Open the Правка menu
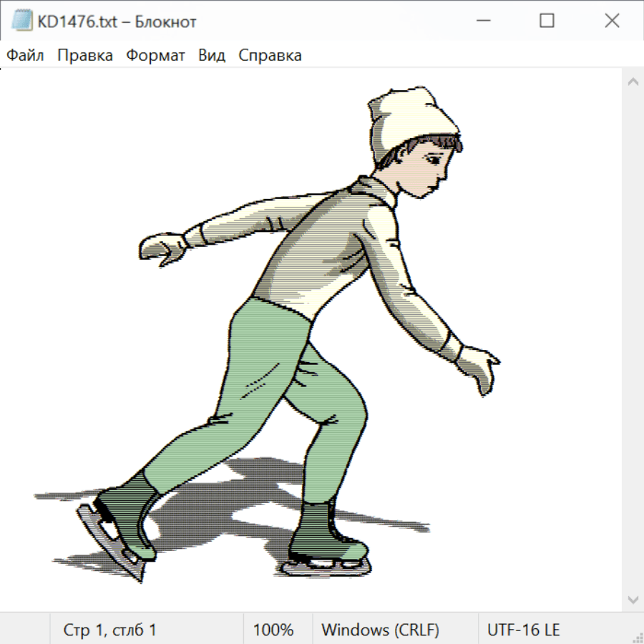This screenshot has width=644, height=644. tap(85, 56)
